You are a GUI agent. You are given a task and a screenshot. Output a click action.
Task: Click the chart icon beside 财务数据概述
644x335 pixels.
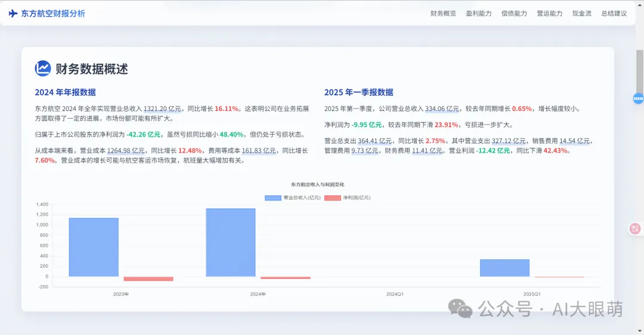[43, 69]
